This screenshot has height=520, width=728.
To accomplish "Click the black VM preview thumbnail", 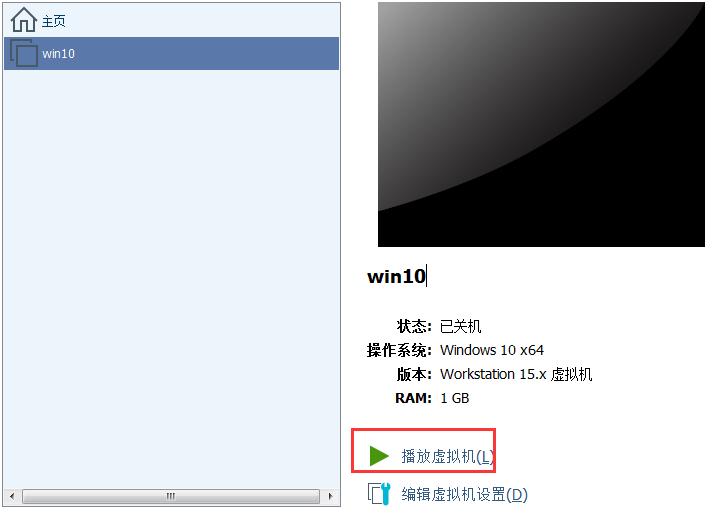I will pyautogui.click(x=541, y=124).
